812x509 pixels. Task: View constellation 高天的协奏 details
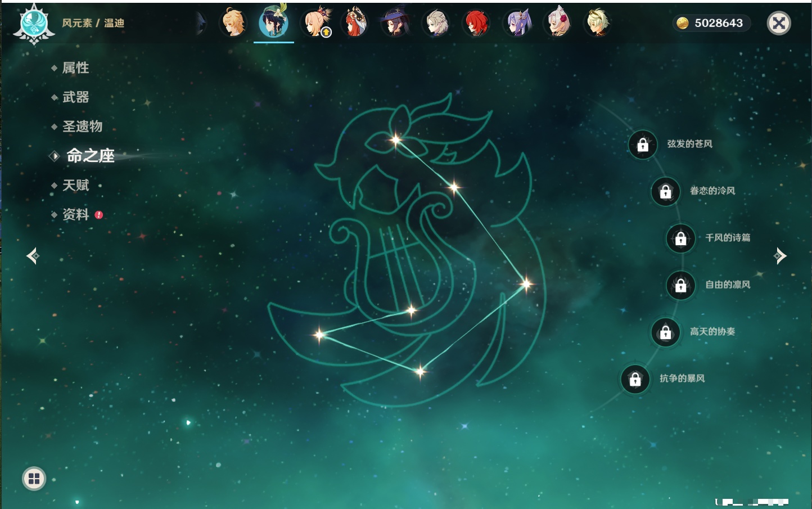pos(712,331)
